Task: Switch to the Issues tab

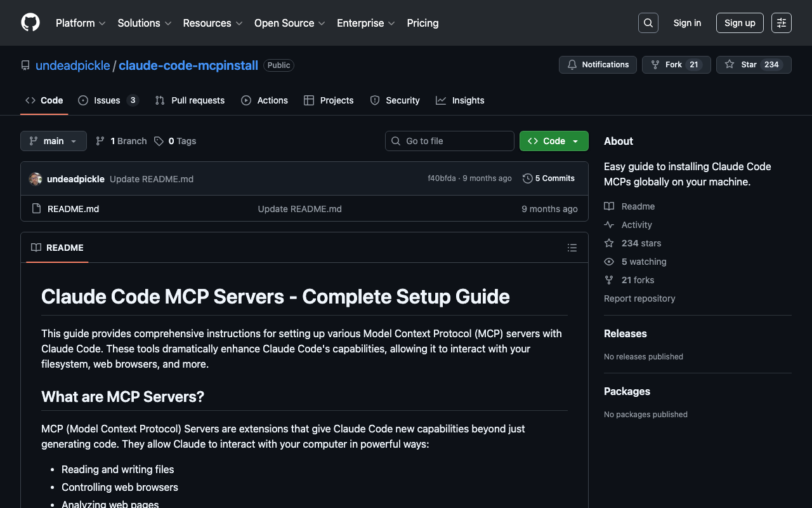Action: 108,100
